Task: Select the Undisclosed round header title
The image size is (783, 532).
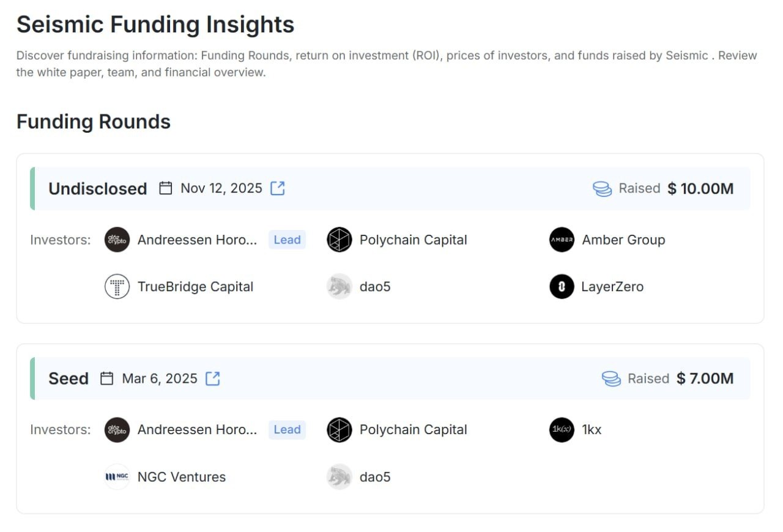Action: tap(98, 188)
